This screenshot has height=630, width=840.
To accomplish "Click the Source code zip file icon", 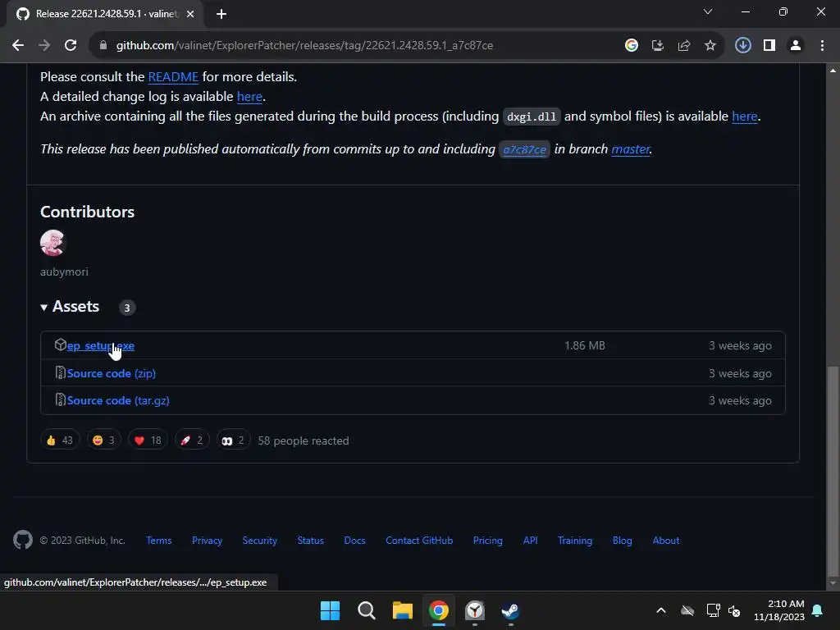I will [60, 373].
